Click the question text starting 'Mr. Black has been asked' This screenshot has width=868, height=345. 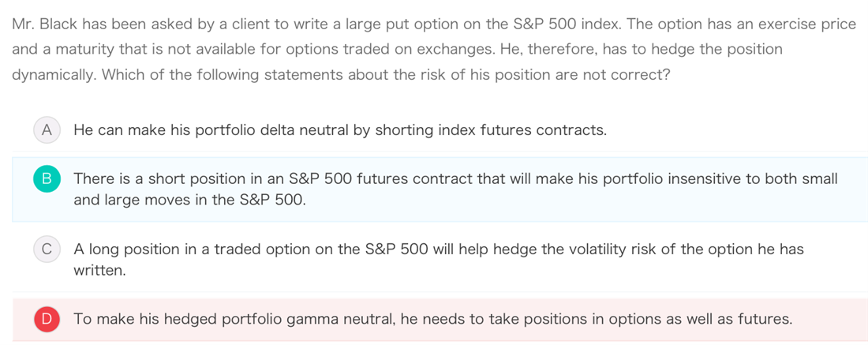pyautogui.click(x=433, y=49)
